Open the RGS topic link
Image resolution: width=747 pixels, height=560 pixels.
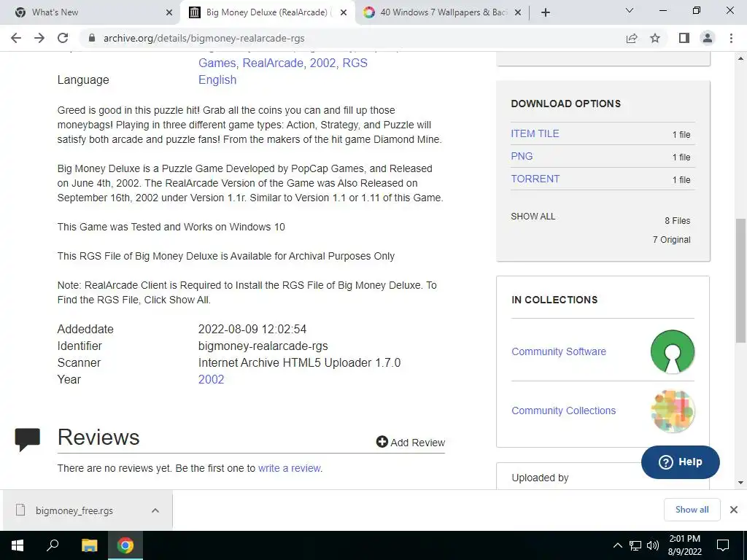point(355,63)
